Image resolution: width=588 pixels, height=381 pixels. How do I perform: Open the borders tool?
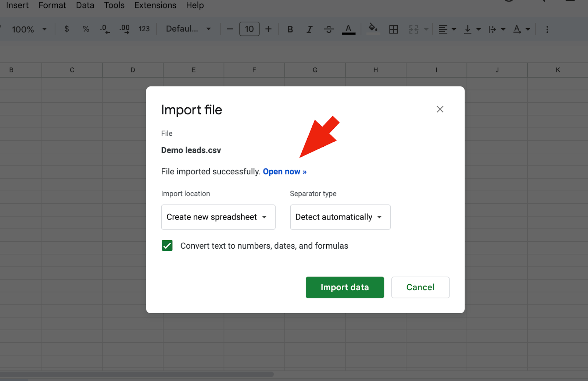pos(394,29)
